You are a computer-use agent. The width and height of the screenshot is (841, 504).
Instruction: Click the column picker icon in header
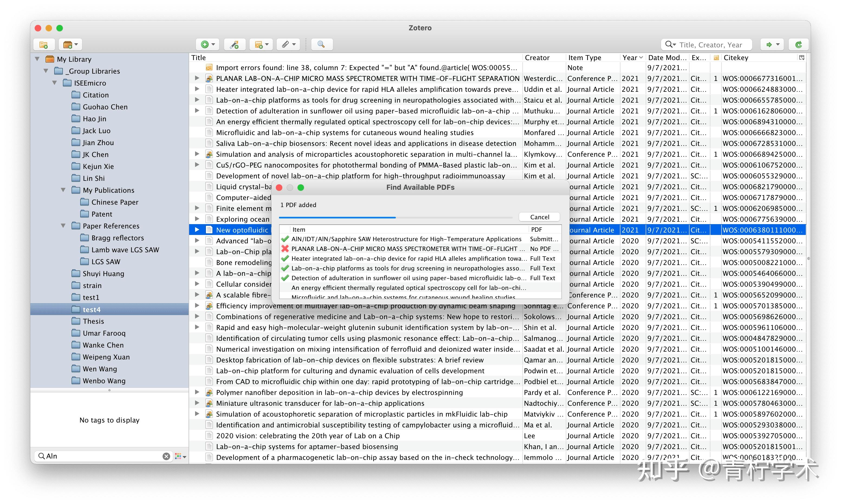tap(801, 57)
